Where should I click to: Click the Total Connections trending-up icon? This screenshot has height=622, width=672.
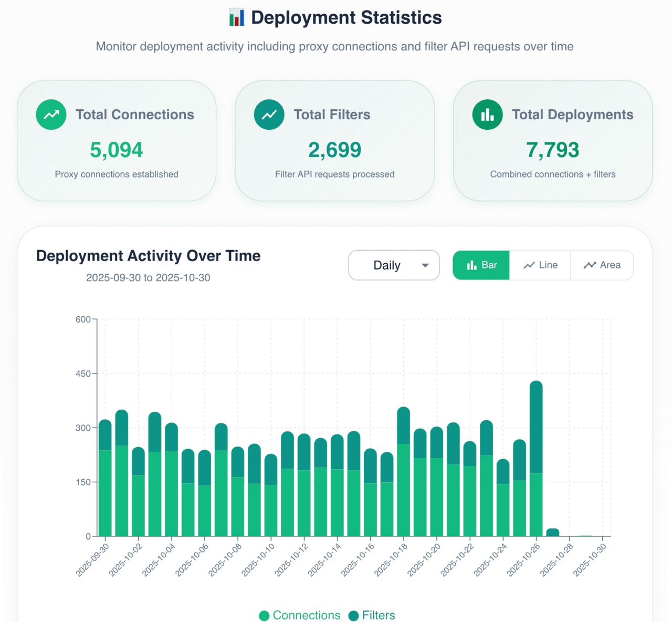pyautogui.click(x=51, y=115)
